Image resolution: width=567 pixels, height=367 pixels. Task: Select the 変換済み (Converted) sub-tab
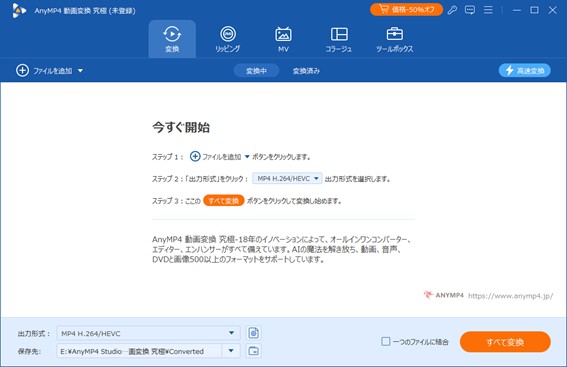[306, 71]
